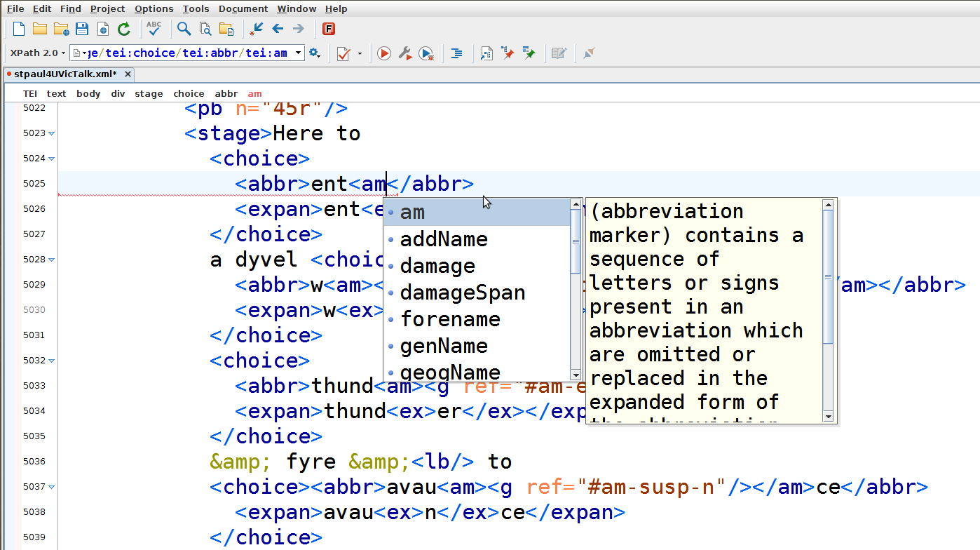Select TEI in the breadcrumb
This screenshot has height=550, width=980.
(x=30, y=93)
